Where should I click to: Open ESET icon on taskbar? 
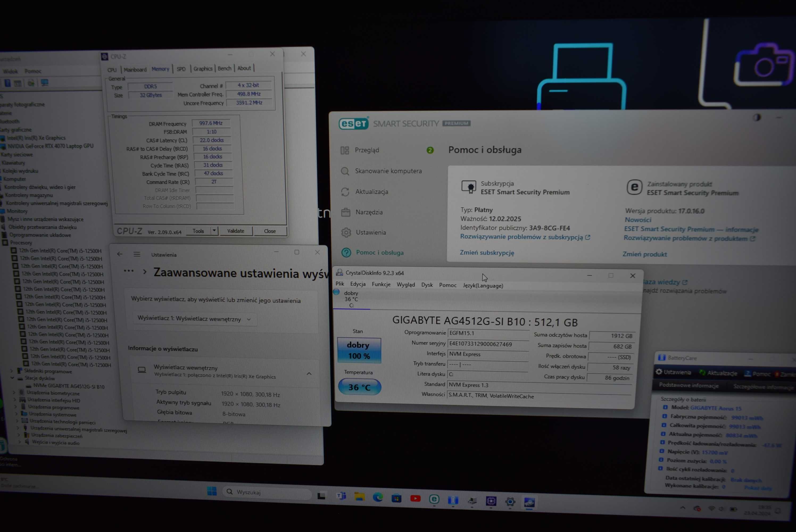click(x=434, y=499)
